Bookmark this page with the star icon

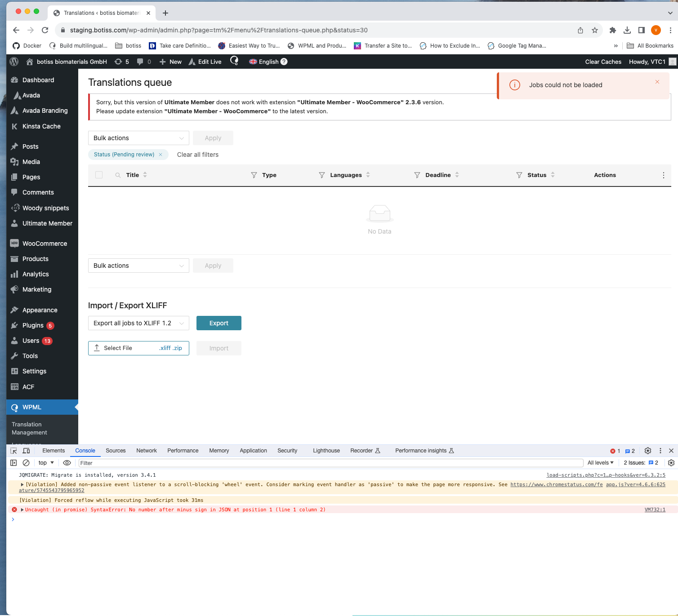[x=595, y=30]
